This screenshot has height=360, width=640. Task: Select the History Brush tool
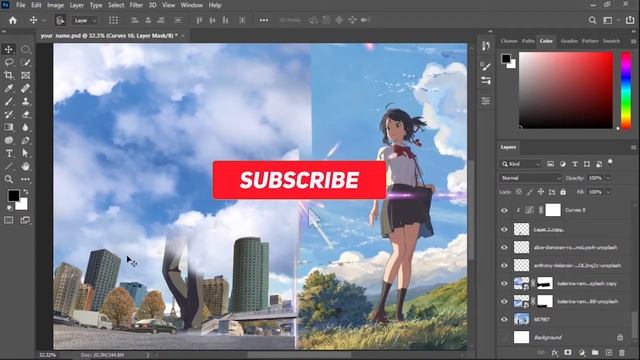tap(9, 114)
